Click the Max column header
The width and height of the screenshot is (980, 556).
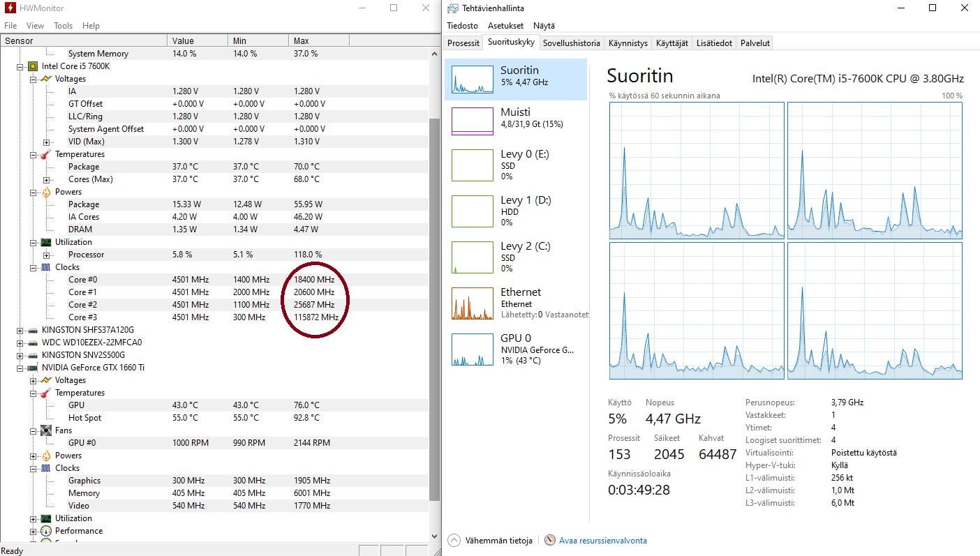[x=319, y=40]
